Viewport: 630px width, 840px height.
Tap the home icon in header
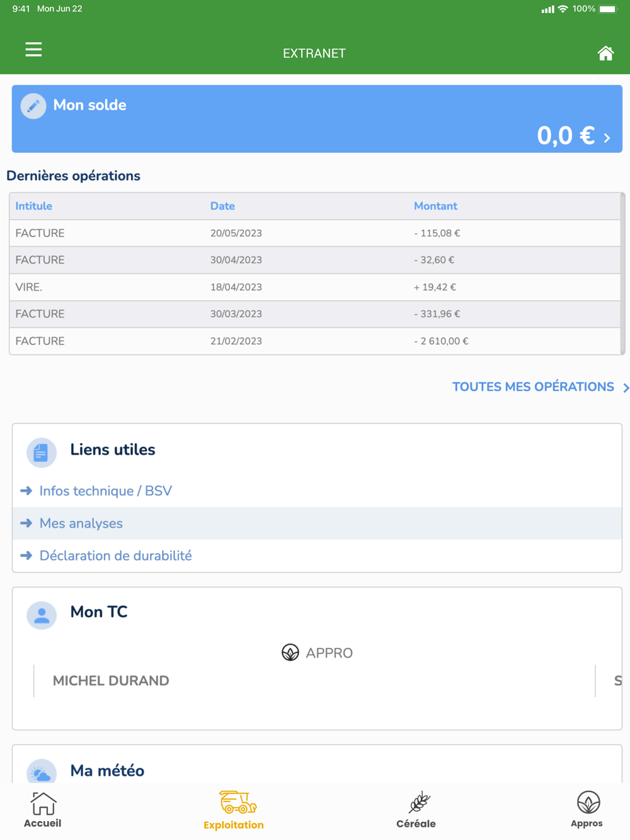(605, 54)
